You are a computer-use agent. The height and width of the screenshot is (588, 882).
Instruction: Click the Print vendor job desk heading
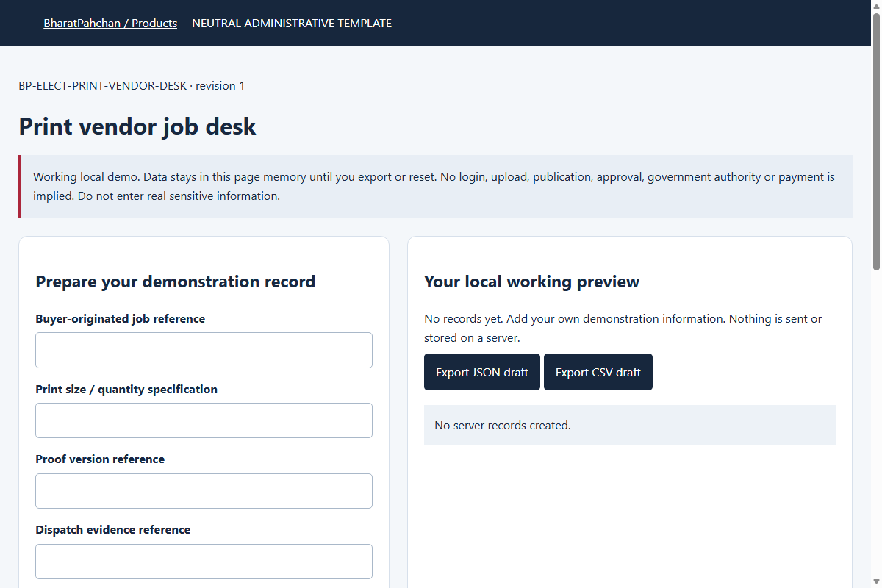coord(137,126)
